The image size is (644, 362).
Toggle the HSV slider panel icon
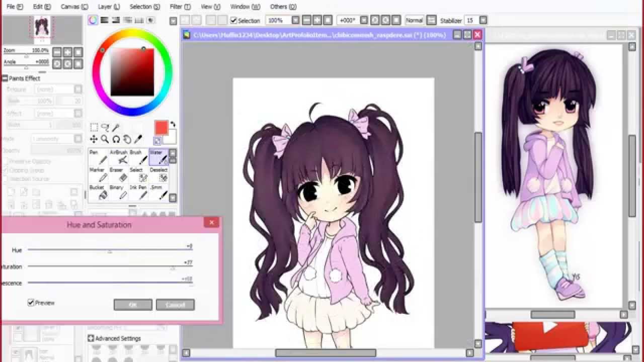pyautogui.click(x=116, y=20)
